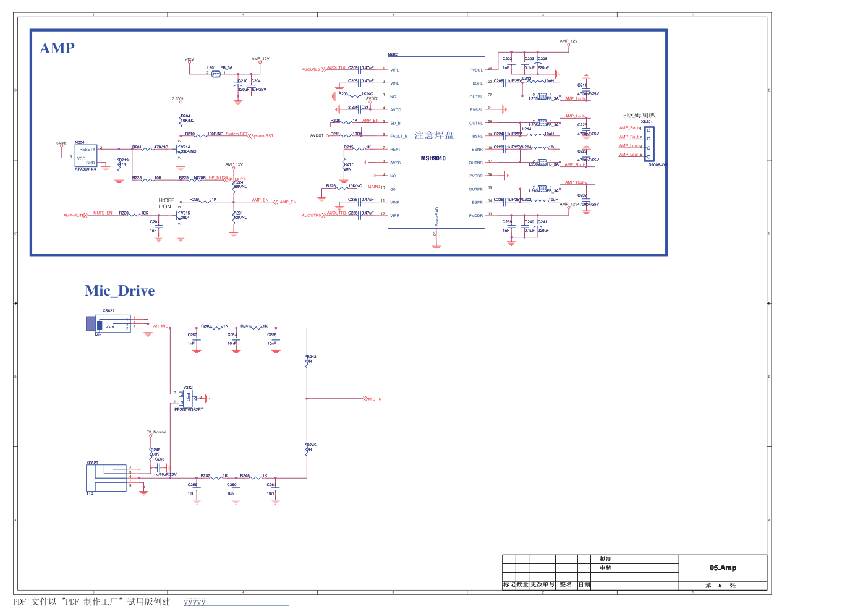The height and width of the screenshot is (614, 868).
Task: Click the R246 3.3K label
Action: point(155,452)
